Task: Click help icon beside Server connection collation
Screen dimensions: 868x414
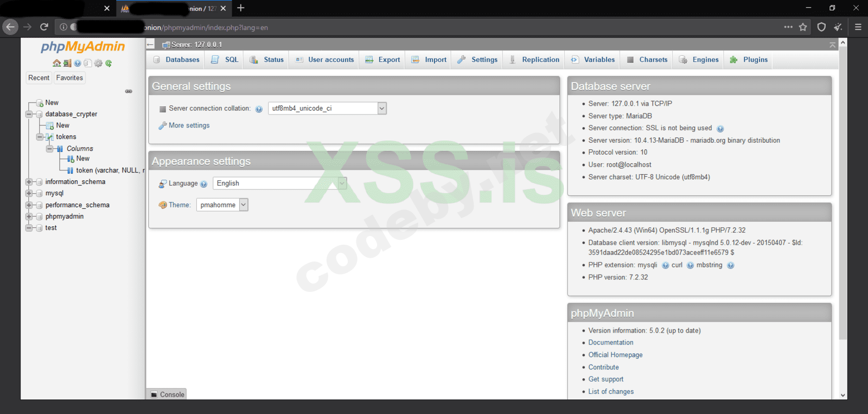Action: pyautogui.click(x=259, y=109)
